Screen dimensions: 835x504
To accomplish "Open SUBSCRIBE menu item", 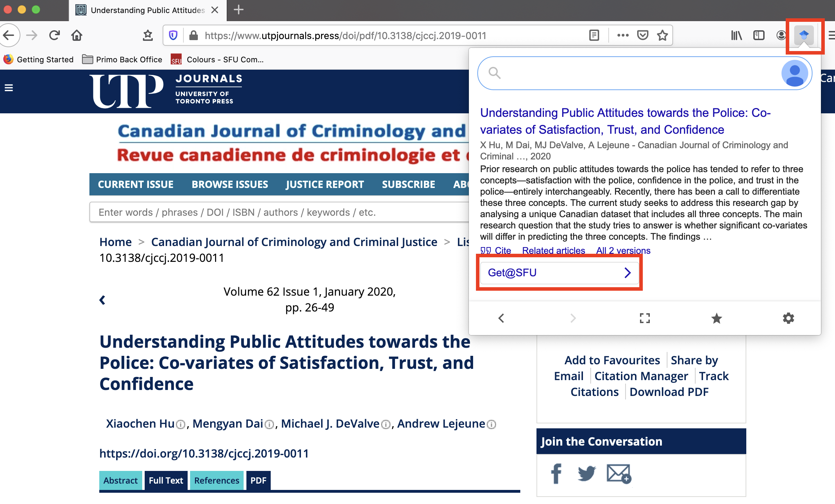I will [408, 184].
